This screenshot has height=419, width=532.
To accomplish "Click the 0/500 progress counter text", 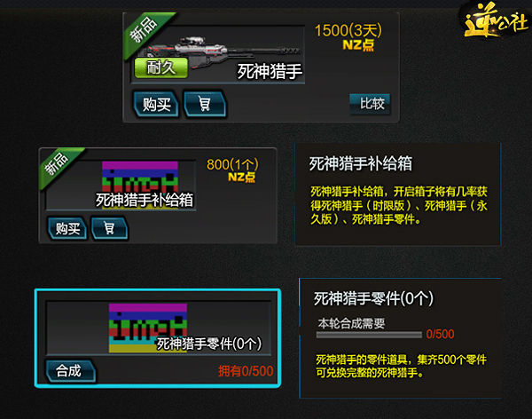I will [440, 334].
